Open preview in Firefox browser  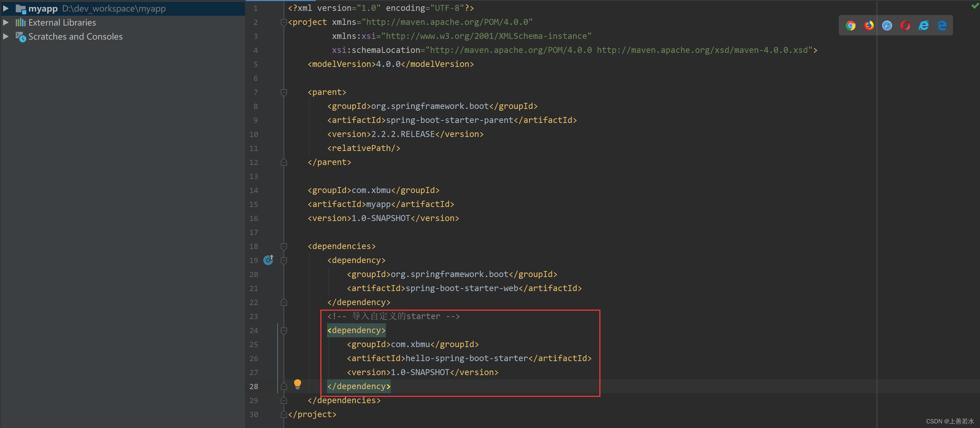click(869, 26)
